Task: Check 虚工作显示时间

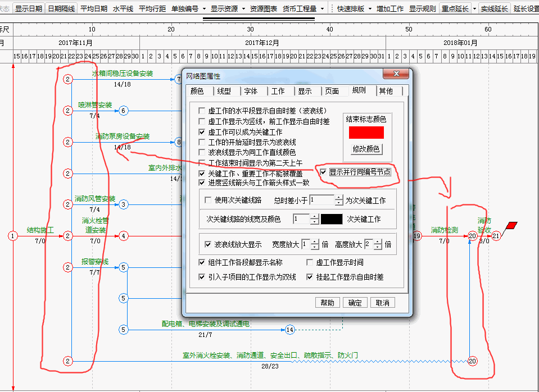Action: coord(309,262)
